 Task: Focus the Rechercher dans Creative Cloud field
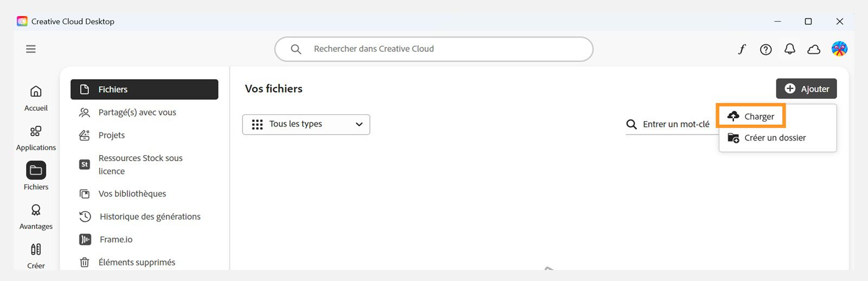click(434, 49)
